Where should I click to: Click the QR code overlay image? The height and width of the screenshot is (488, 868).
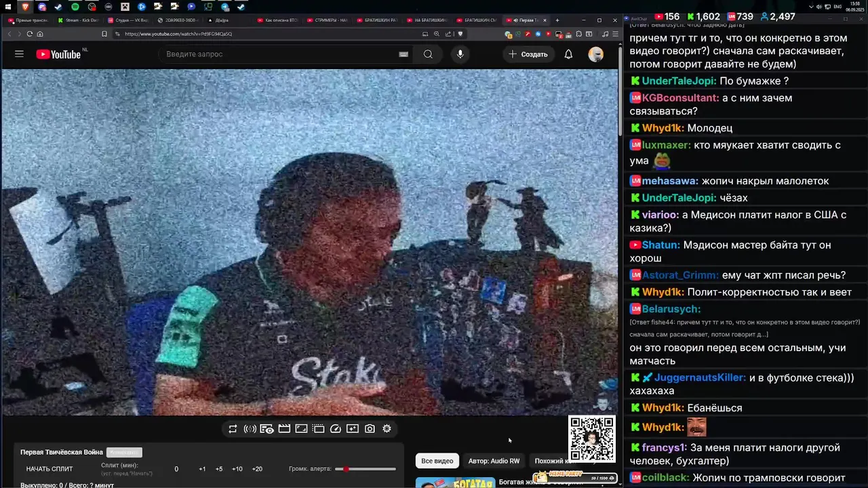coord(592,439)
